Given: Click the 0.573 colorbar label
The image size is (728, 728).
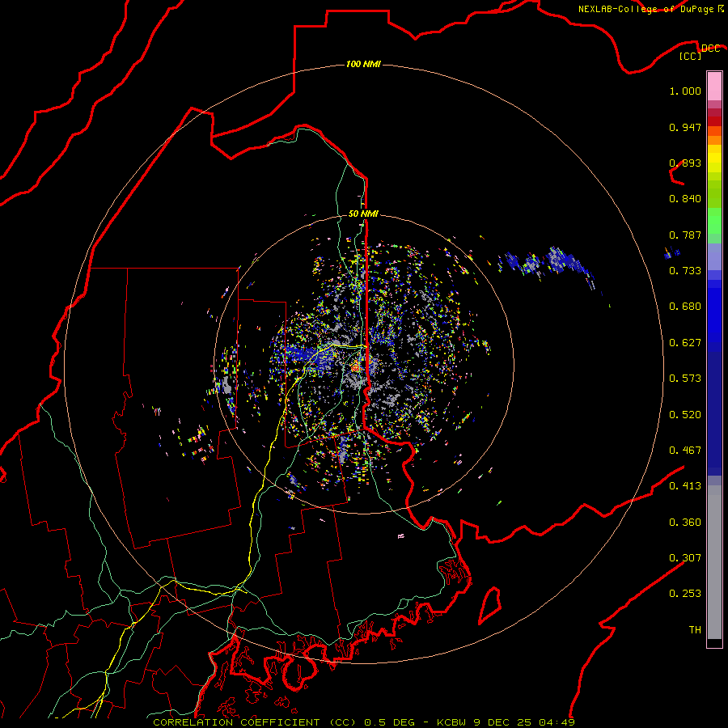Looking at the screenshot, I should coord(685,379).
